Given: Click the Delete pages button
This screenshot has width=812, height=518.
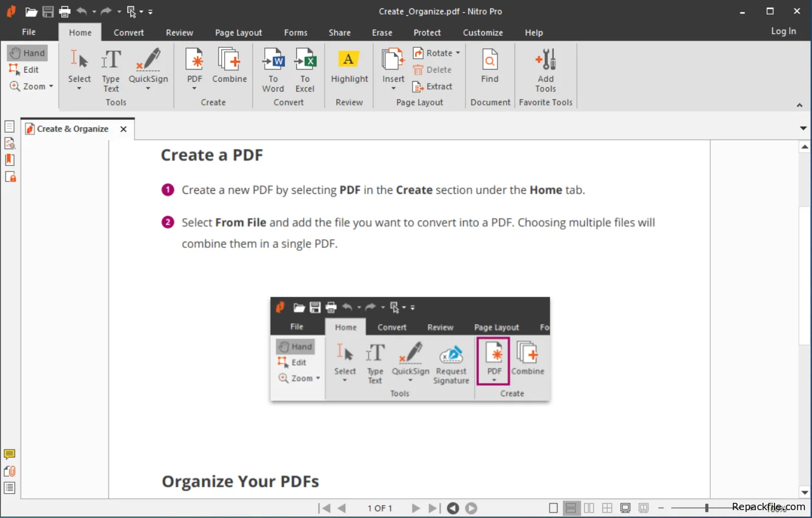Looking at the screenshot, I should tap(432, 70).
